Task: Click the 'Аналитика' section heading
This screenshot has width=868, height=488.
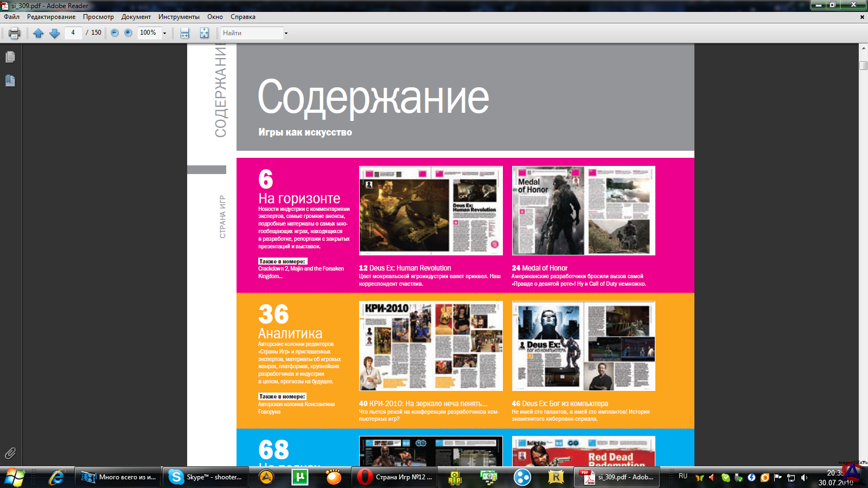Action: pyautogui.click(x=290, y=333)
